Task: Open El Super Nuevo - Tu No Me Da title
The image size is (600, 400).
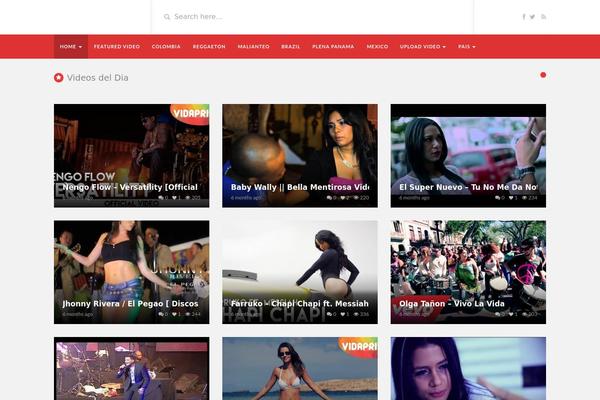Action: pyautogui.click(x=468, y=187)
